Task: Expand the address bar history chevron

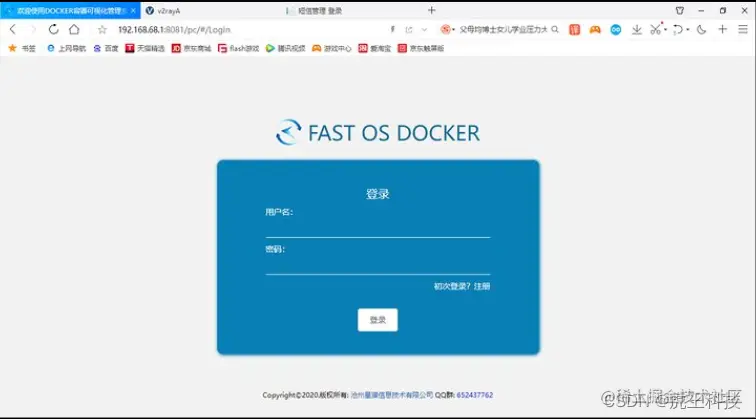Action: coord(424,30)
